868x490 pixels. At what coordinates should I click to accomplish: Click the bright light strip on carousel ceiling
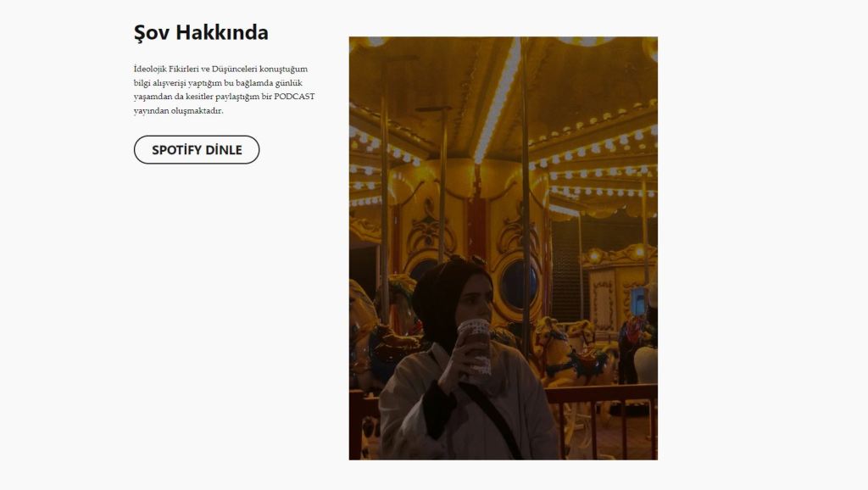(498, 100)
